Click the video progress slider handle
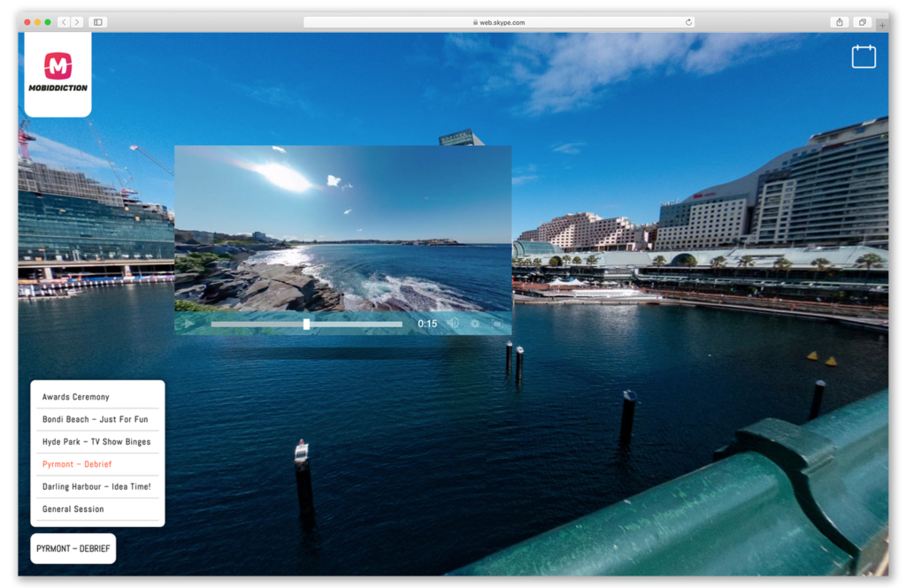 pos(306,325)
